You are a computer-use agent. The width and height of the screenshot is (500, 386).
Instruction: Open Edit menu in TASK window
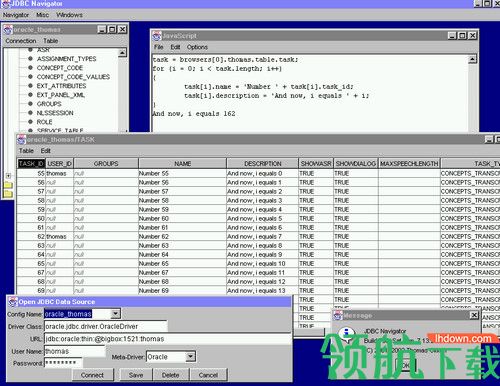click(46, 151)
